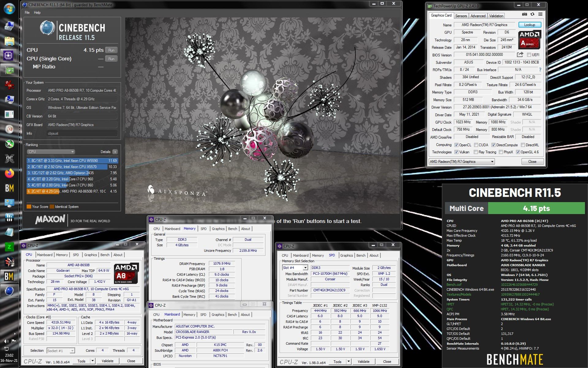Select ranking row Intel Xeon CPU W5590
The height and width of the screenshot is (368, 588).
coord(72,161)
